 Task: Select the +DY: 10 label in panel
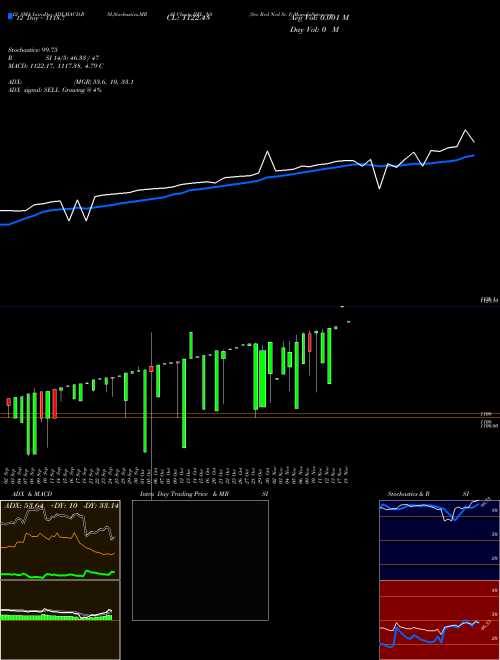(64, 506)
